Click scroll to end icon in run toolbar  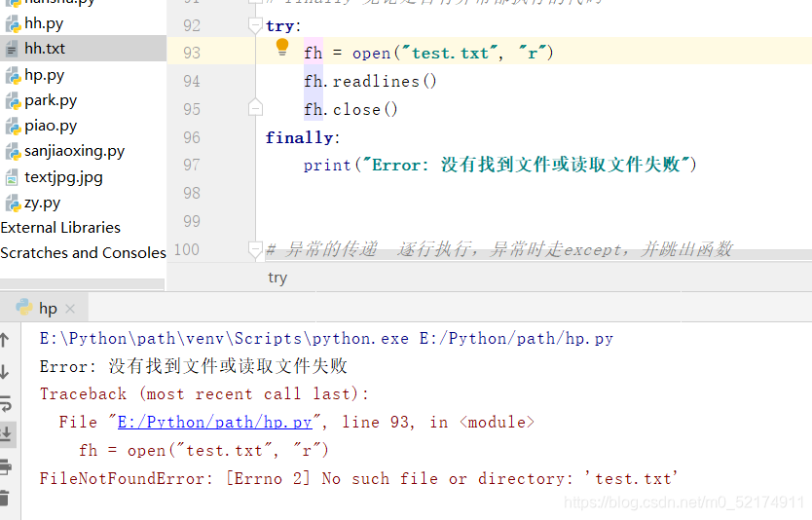point(6,434)
